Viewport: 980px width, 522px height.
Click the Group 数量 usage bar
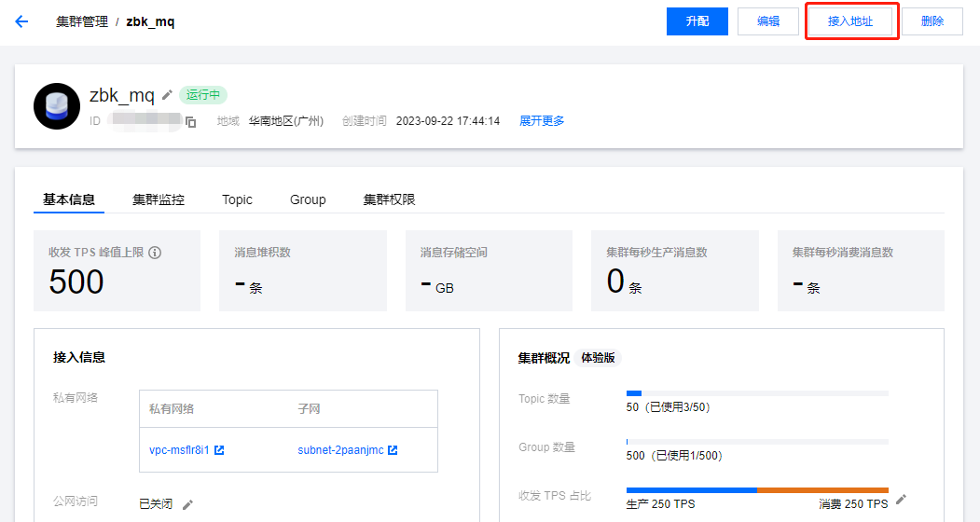(x=757, y=442)
